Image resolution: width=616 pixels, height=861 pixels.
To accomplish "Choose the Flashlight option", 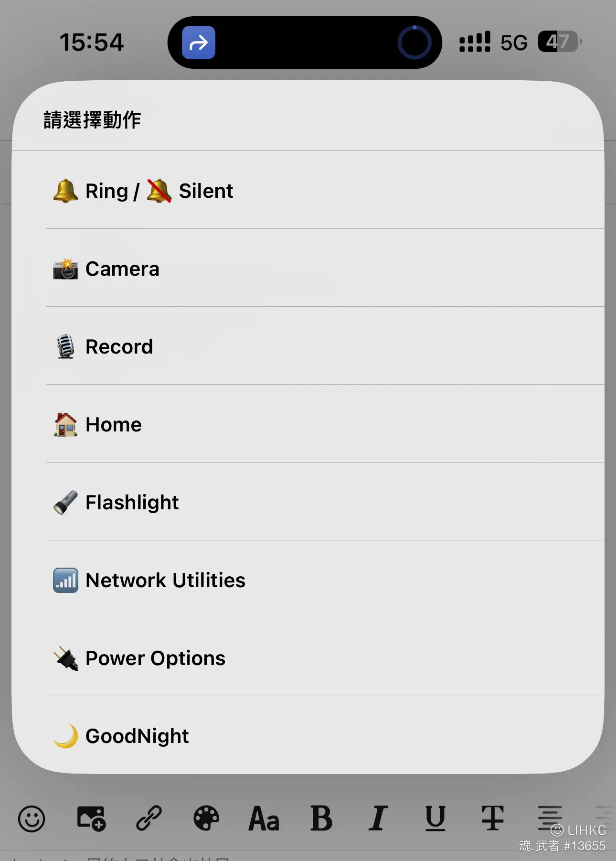I will (308, 502).
